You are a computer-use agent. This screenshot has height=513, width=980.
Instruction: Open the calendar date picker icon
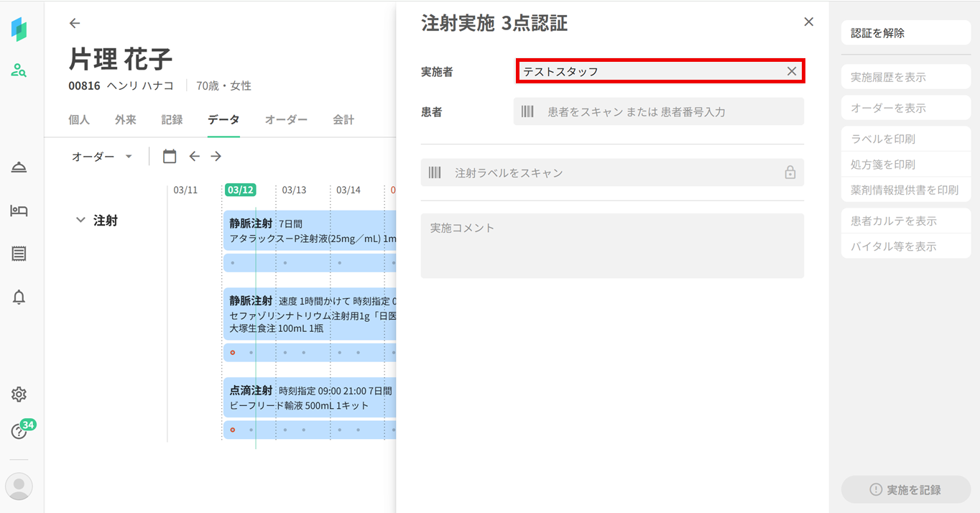[x=170, y=156]
